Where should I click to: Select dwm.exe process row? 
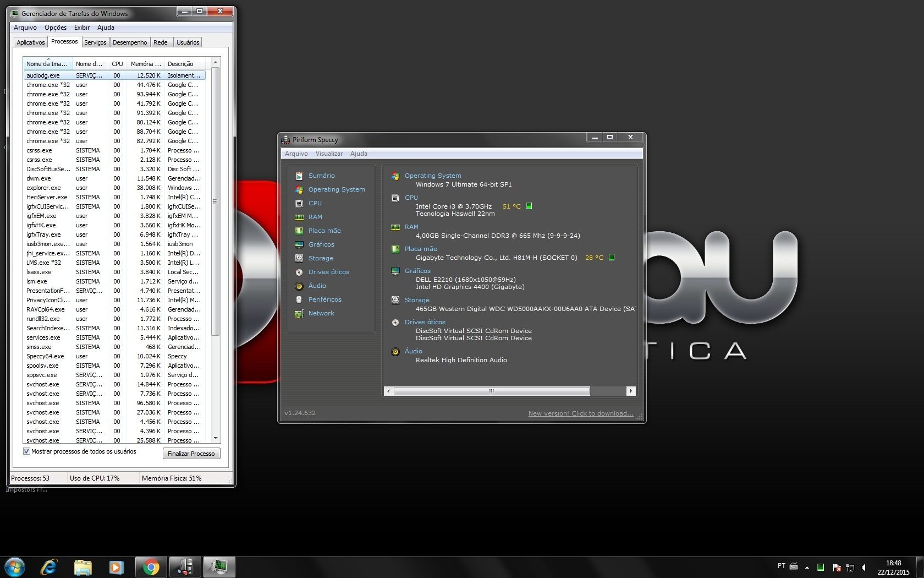tap(114, 178)
